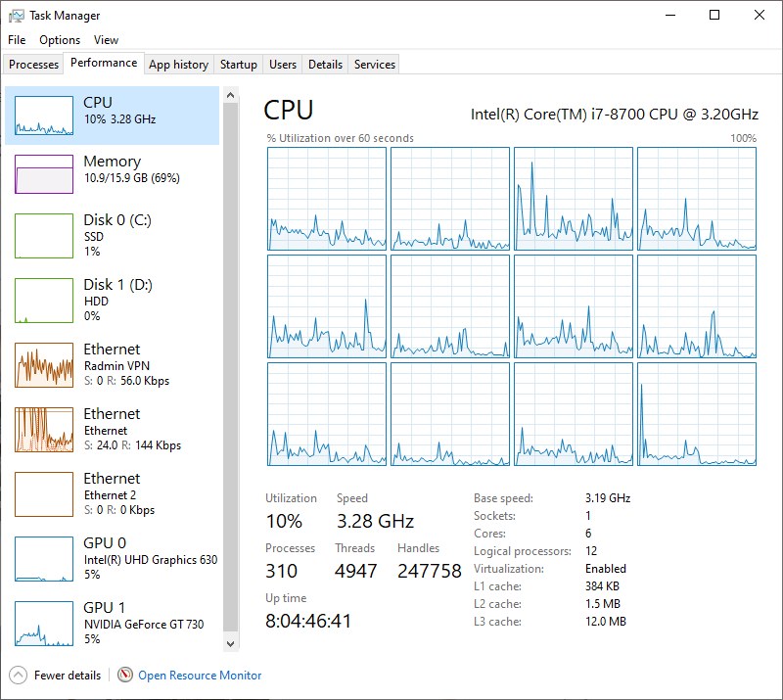Select the Memory usage thumbnail
783x700 pixels.
pos(44,174)
